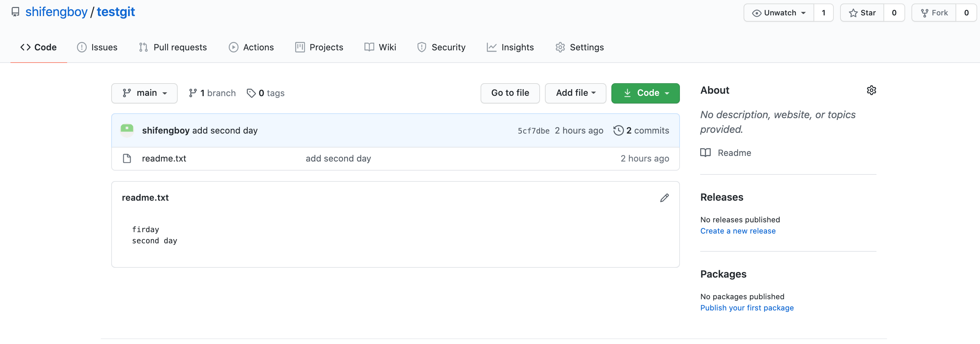Open the Pull requests tab

coord(173,47)
